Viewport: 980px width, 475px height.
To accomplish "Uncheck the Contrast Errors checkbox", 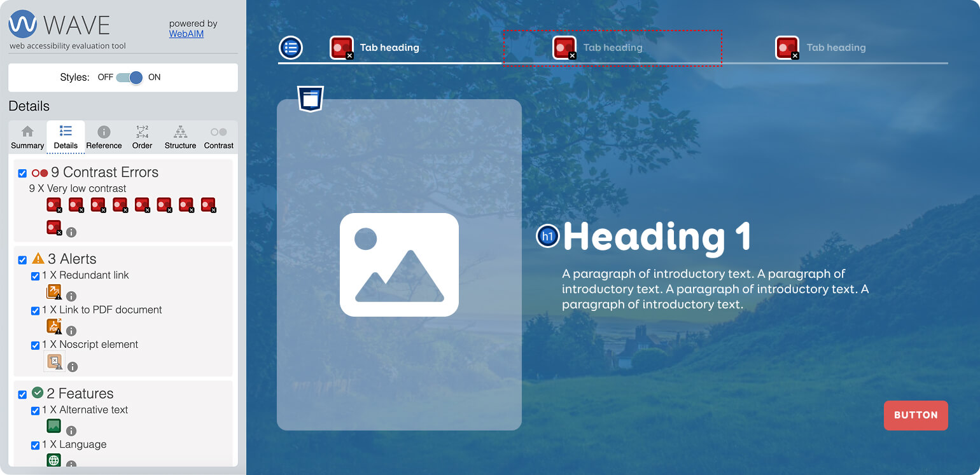I will 23,174.
